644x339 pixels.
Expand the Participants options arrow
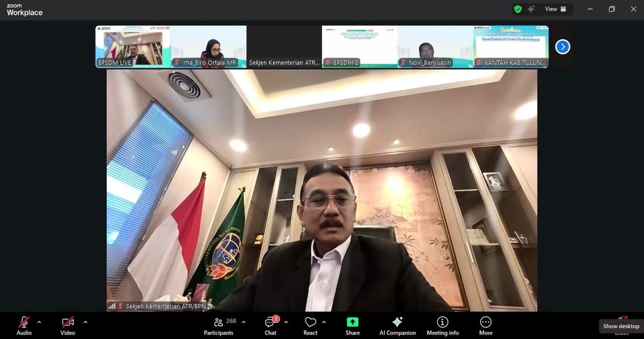[244, 322]
